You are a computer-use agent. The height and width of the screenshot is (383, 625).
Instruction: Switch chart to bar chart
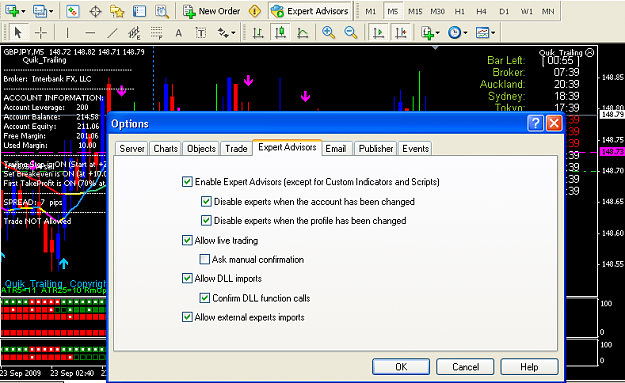[258, 32]
